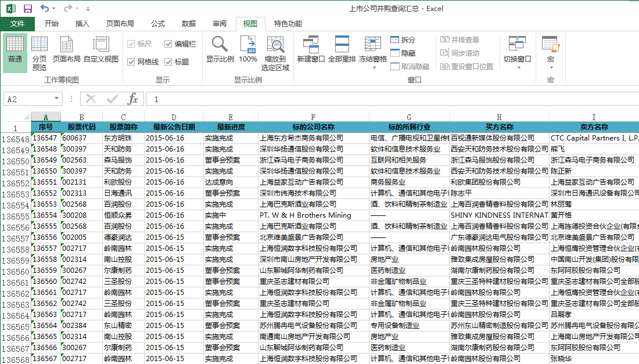Select column F header
639x364 pixels.
point(313,117)
